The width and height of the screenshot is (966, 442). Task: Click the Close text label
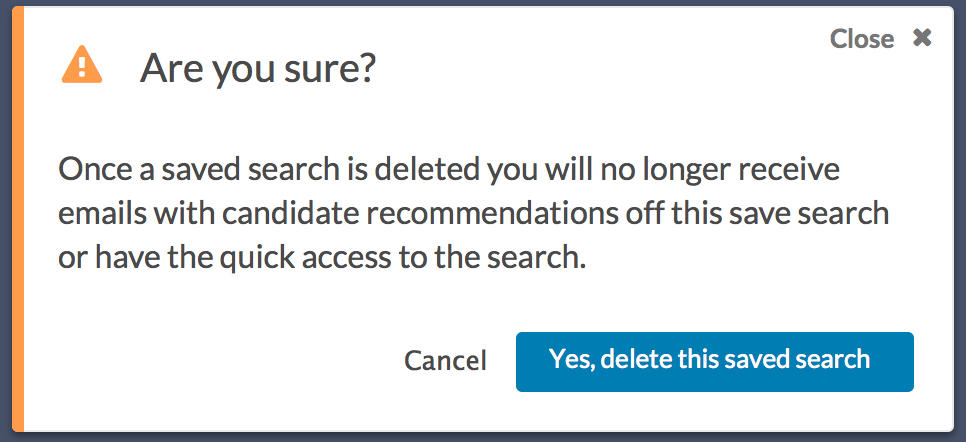coord(862,39)
